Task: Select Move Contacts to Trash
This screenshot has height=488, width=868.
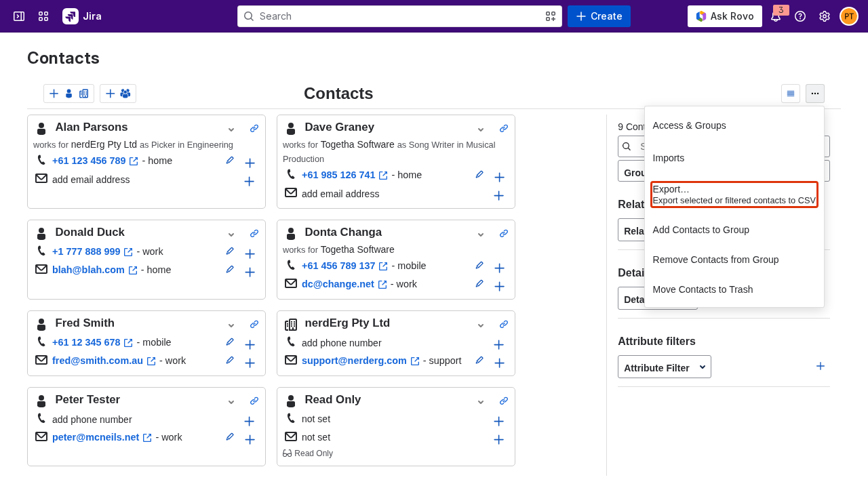Action: pos(703,289)
